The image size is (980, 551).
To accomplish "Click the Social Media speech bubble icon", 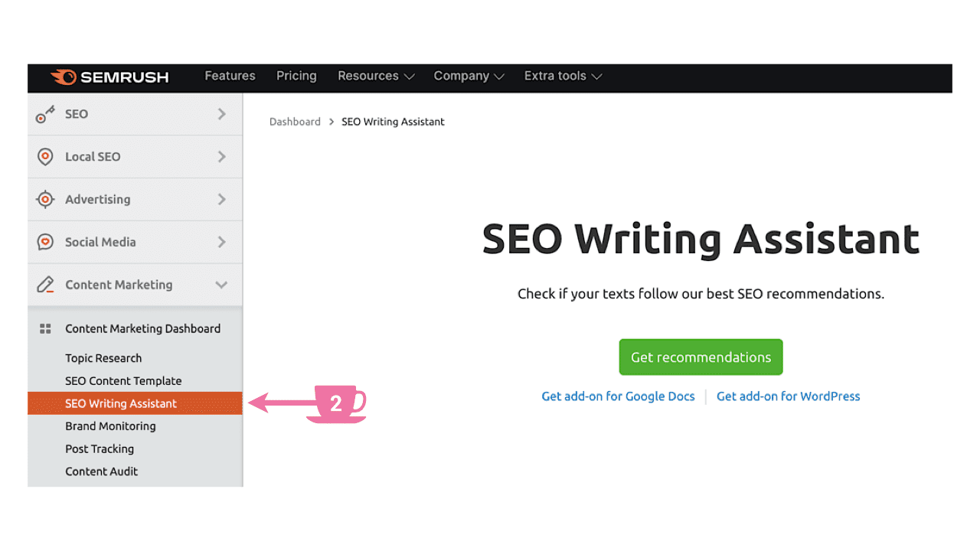I will [45, 242].
